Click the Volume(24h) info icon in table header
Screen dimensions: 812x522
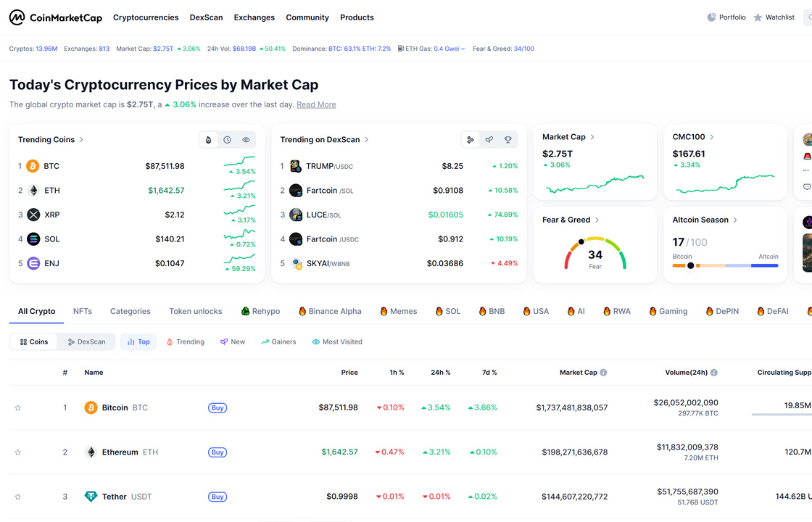713,373
